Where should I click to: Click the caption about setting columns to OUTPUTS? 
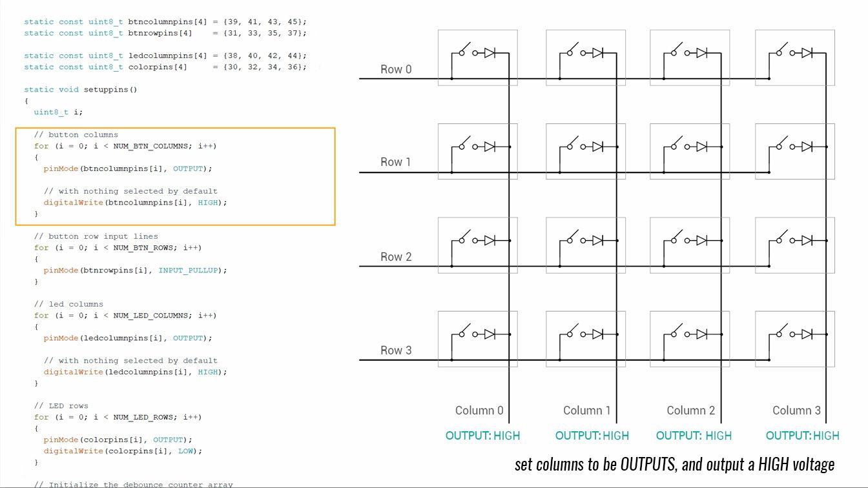coord(675,464)
